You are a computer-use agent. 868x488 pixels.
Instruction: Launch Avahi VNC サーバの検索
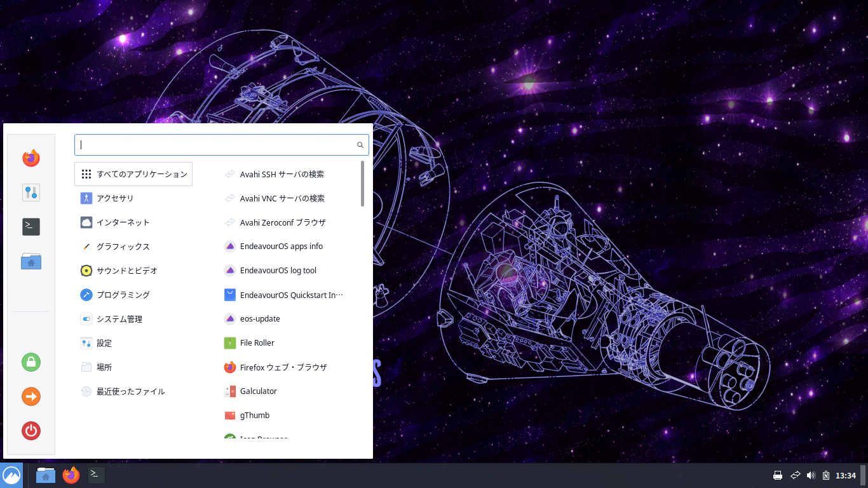(x=289, y=198)
